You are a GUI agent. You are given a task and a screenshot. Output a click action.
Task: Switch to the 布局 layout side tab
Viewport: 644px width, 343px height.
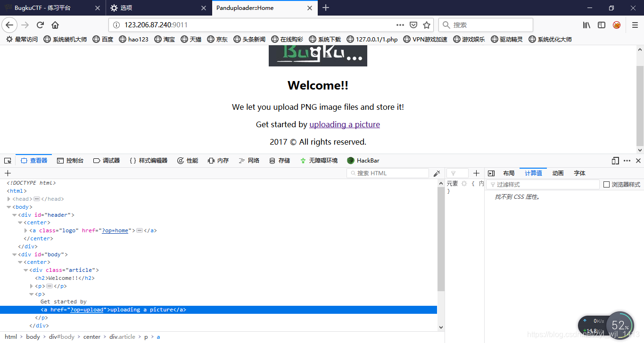point(509,173)
